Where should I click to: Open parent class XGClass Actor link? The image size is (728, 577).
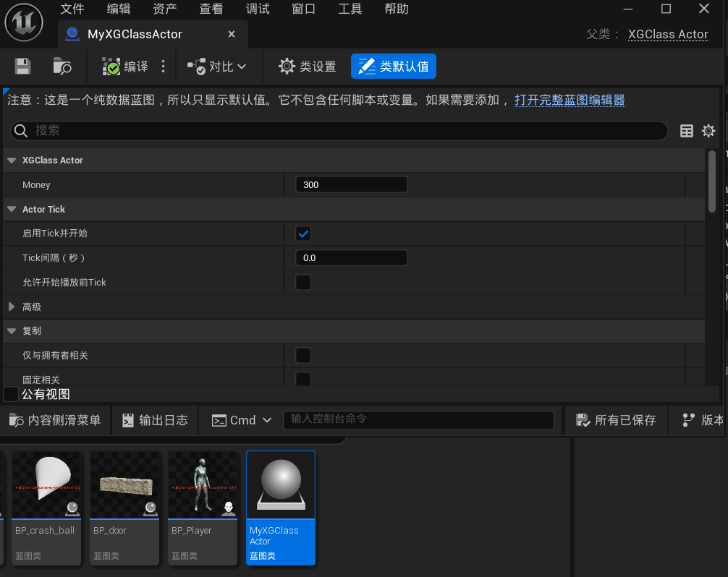pyautogui.click(x=667, y=34)
